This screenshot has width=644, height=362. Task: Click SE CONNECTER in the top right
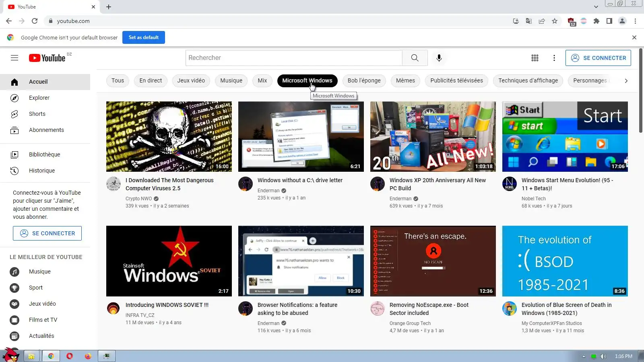pyautogui.click(x=598, y=58)
